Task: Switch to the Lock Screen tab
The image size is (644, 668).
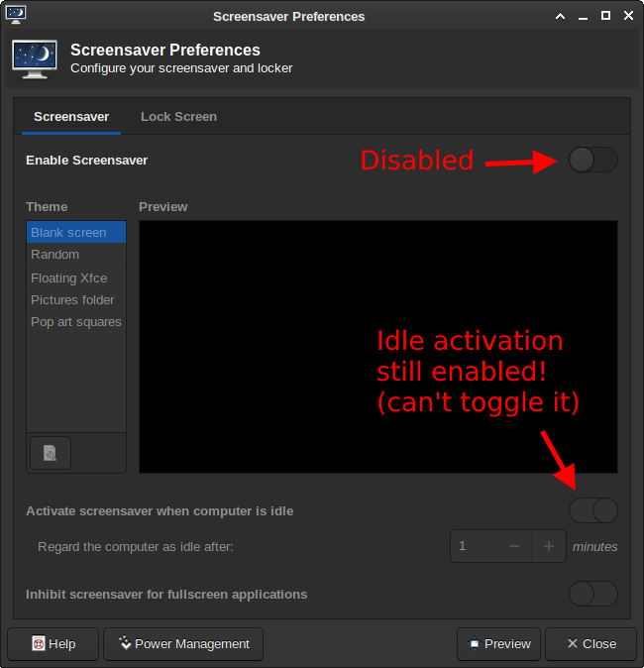Action: tap(178, 116)
